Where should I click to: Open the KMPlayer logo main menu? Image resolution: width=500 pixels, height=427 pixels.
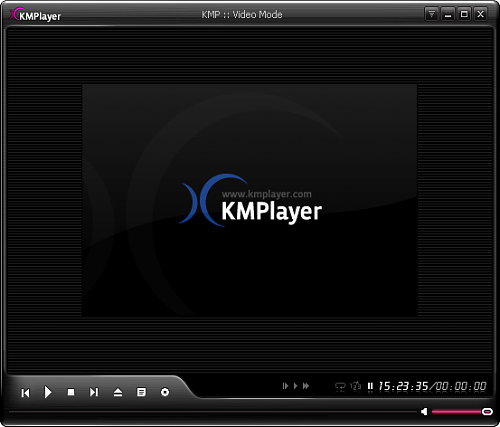pos(35,15)
